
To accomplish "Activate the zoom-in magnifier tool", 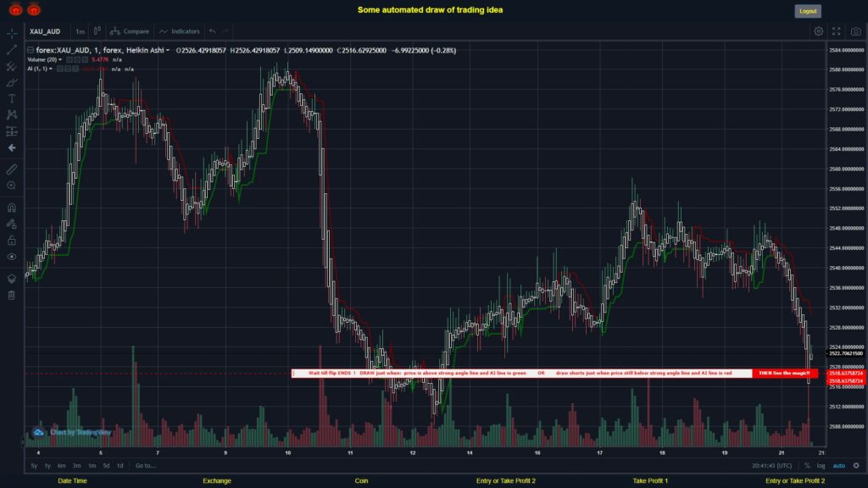I will click(x=12, y=186).
